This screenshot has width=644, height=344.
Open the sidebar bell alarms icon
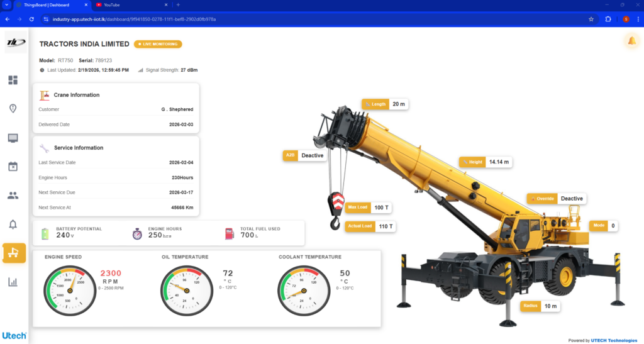tap(13, 224)
